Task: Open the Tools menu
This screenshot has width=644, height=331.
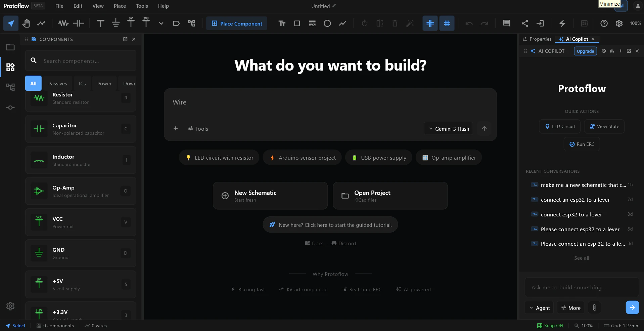Action: [141, 6]
